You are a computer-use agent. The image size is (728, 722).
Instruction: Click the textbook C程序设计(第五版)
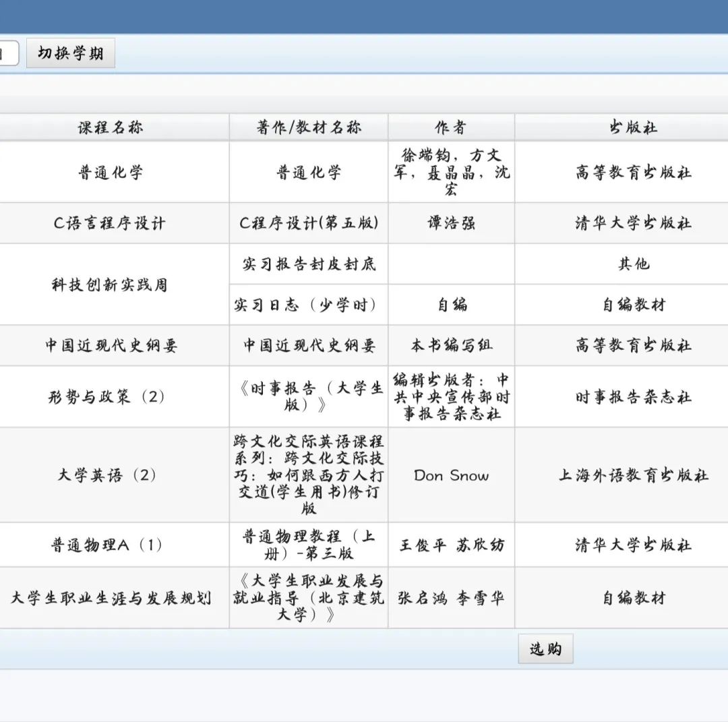[x=309, y=222]
